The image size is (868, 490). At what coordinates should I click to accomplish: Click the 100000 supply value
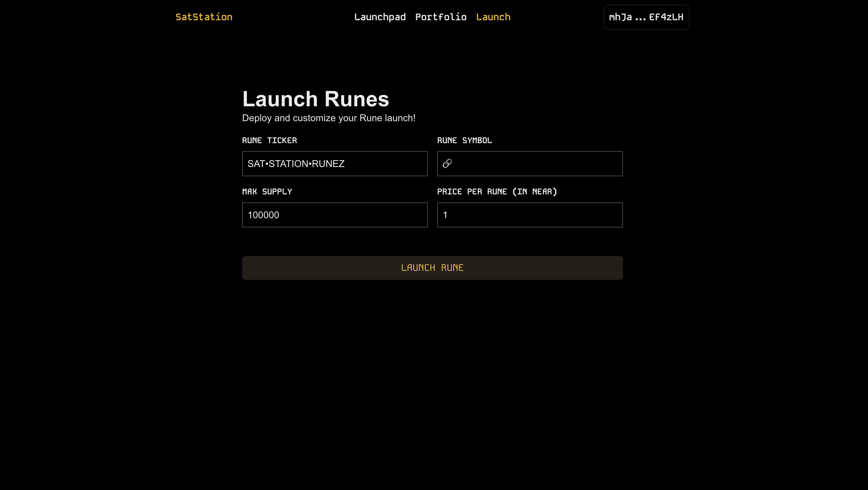pyautogui.click(x=263, y=215)
